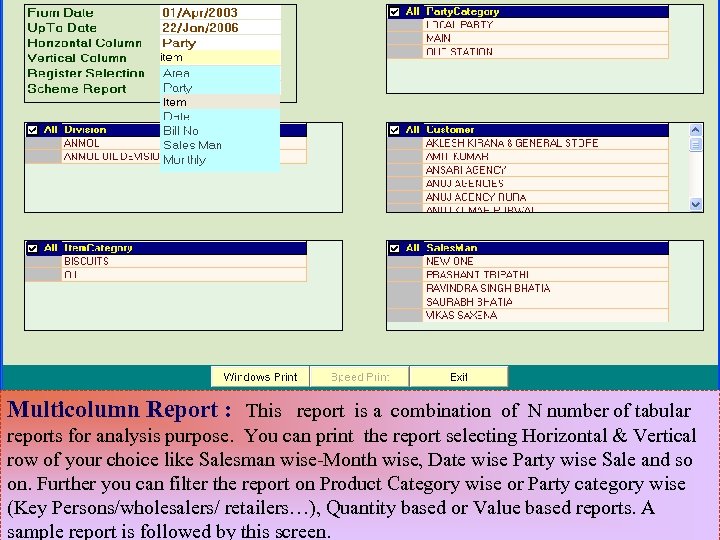The height and width of the screenshot is (540, 720).
Task: Toggle the All Customer checkbox
Action: click(x=394, y=130)
